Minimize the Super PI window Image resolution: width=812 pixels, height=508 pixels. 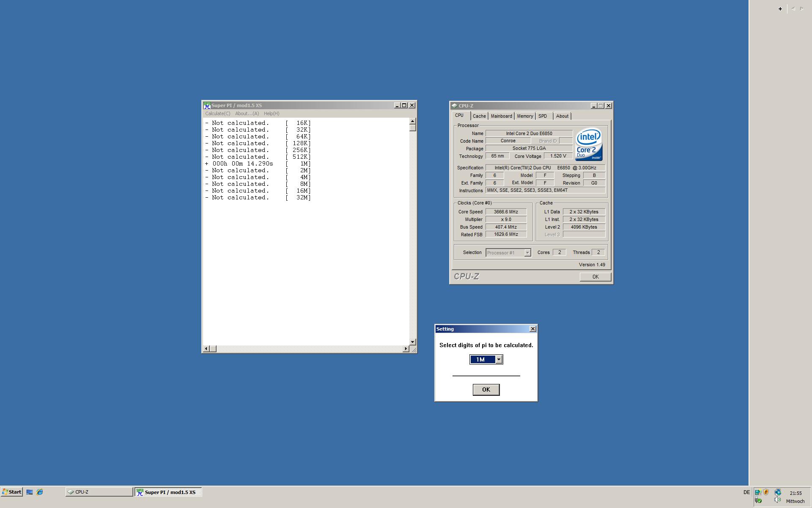pos(397,105)
